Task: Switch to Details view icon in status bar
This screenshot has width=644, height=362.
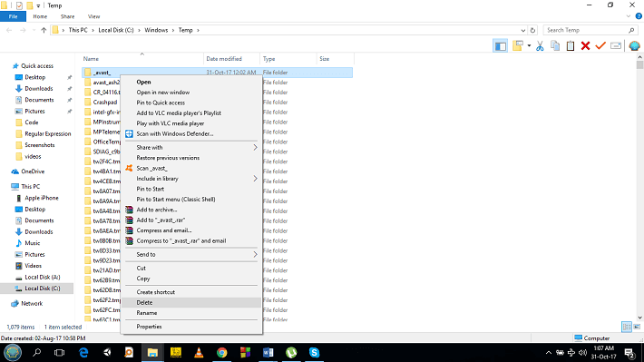Action: coord(627,328)
